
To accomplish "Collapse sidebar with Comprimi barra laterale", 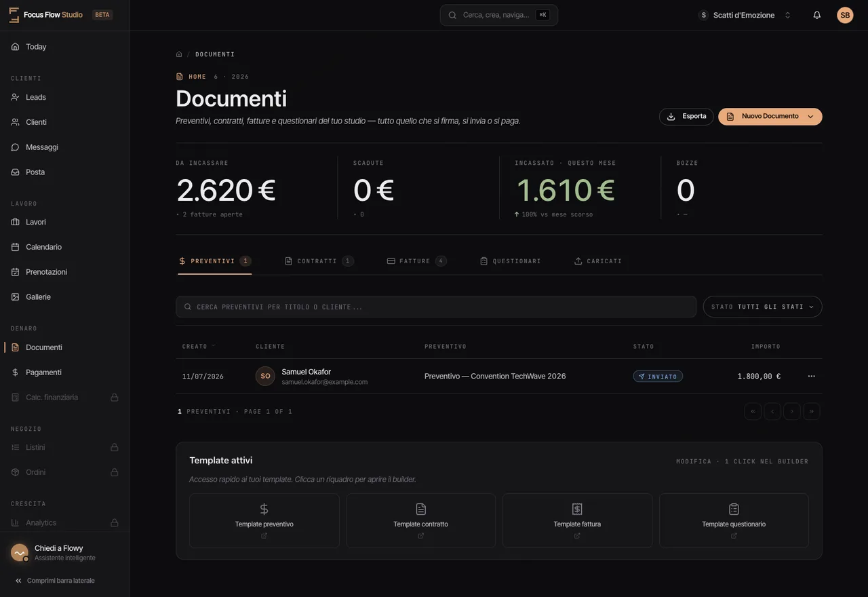I will coord(55,581).
